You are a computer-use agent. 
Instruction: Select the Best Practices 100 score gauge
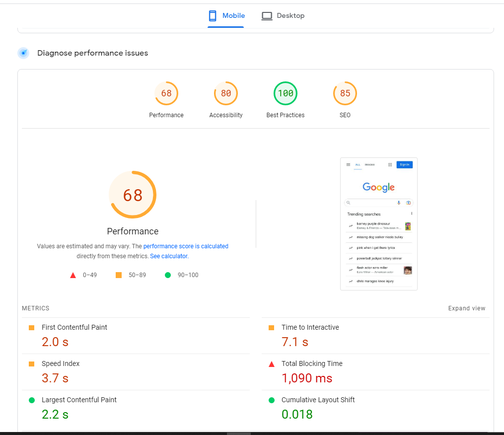pyautogui.click(x=286, y=93)
